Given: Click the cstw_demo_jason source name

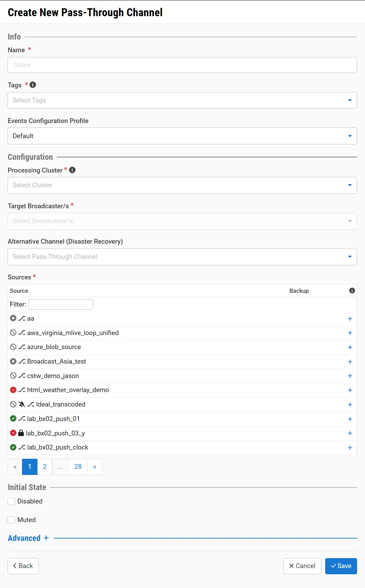Looking at the screenshot, I should pos(53,376).
